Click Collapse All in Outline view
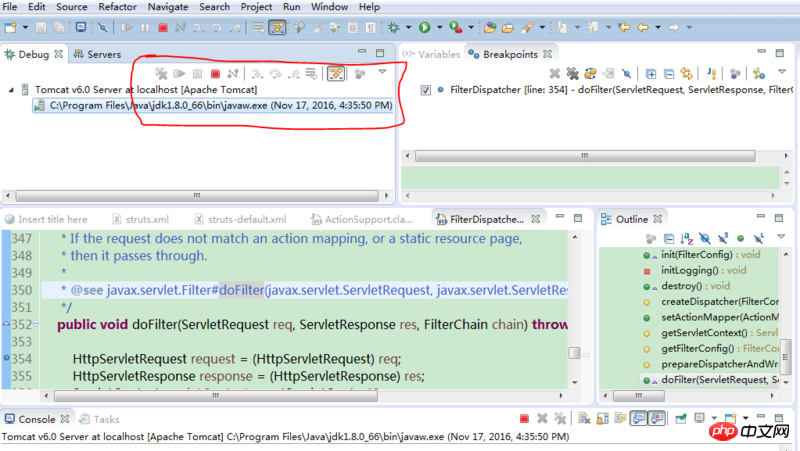This screenshot has width=800, height=451. pos(669,238)
